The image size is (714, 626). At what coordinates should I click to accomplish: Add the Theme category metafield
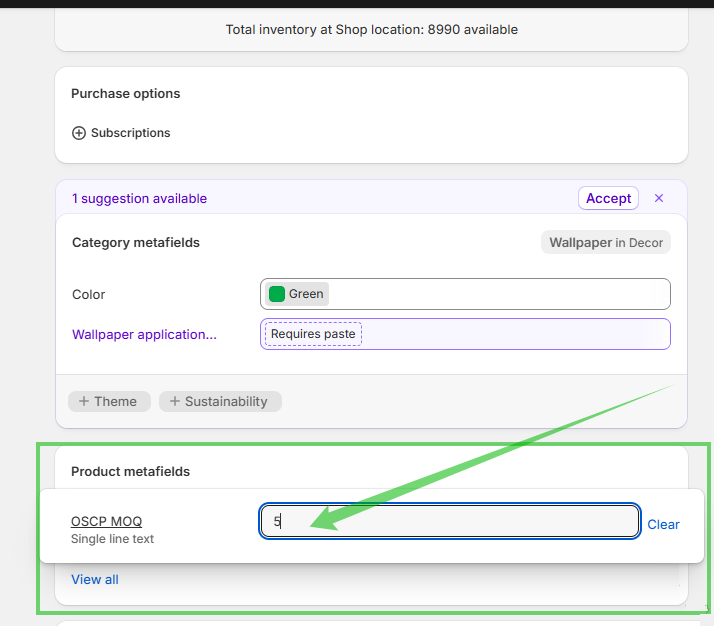click(x=109, y=401)
